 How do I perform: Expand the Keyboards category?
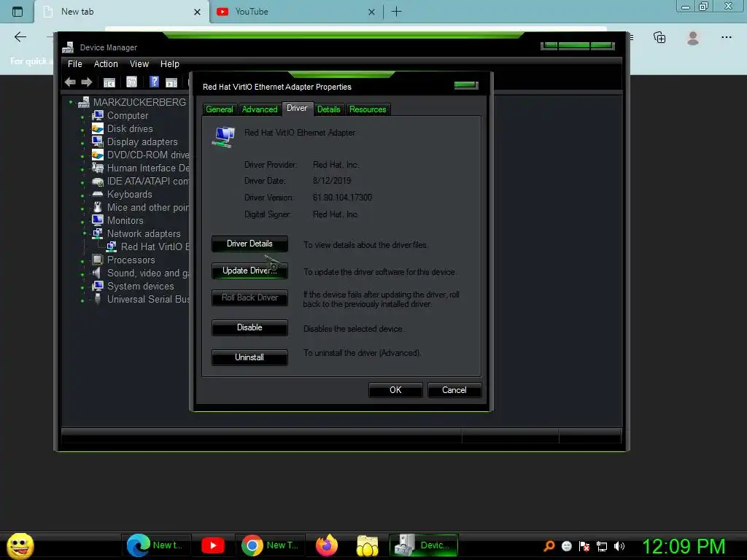[x=82, y=195]
